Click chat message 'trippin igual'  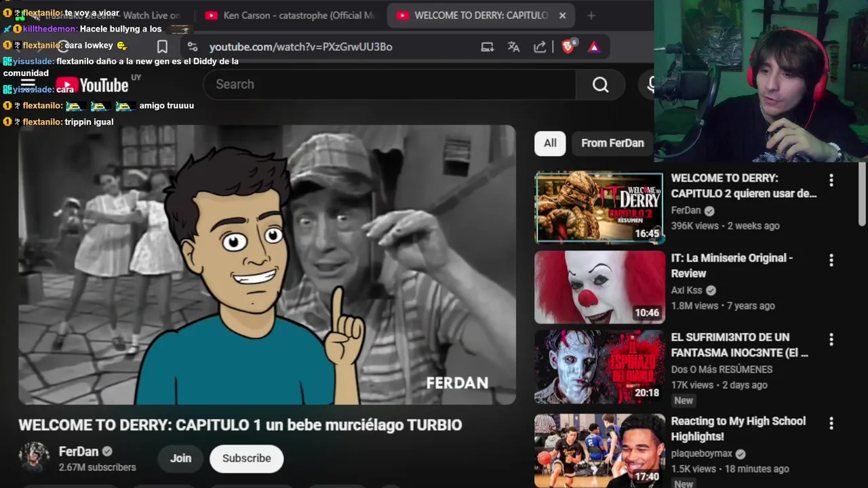click(89, 122)
